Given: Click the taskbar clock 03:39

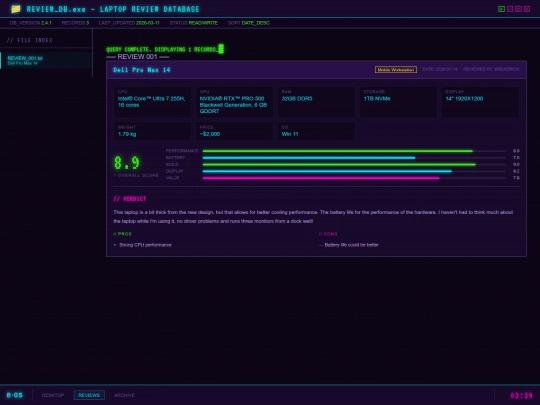Looking at the screenshot, I should (521, 395).
